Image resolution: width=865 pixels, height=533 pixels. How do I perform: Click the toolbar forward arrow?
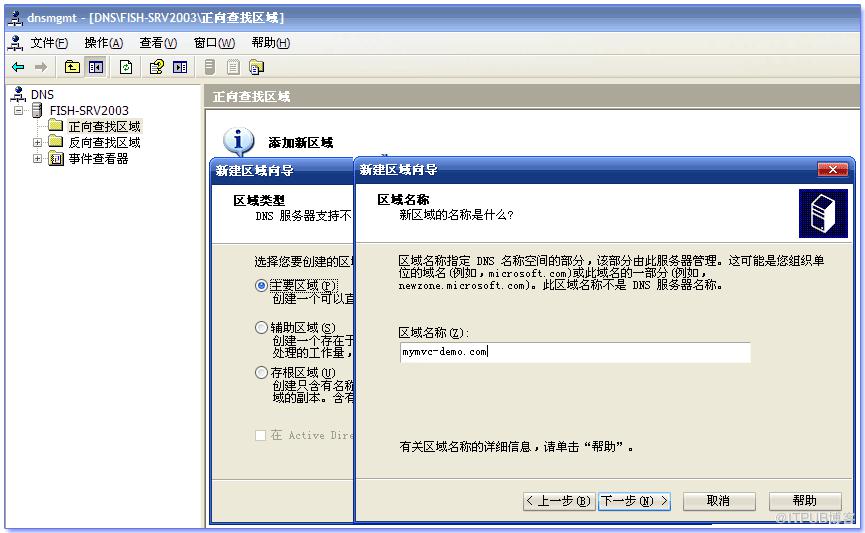41,67
